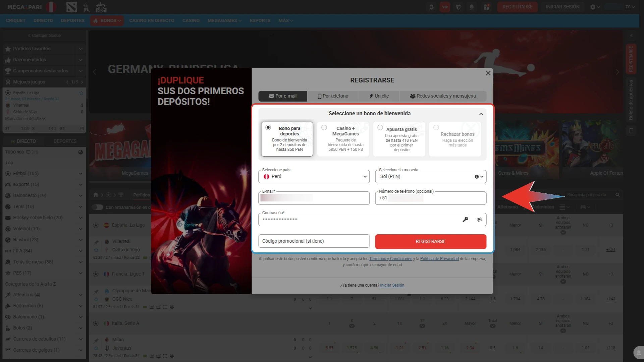This screenshot has height=362, width=644.
Task: Go to next banner slide arrow
Action: point(618,72)
